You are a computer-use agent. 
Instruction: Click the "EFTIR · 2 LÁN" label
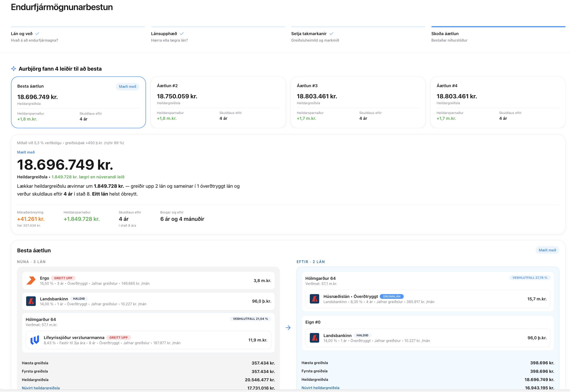click(311, 262)
